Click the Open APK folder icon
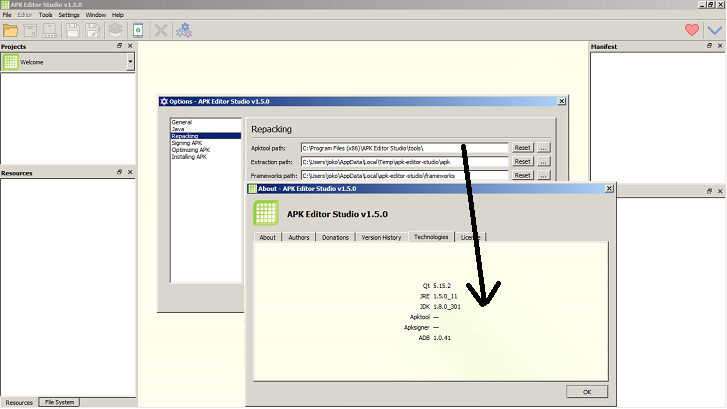Screen dimensions: 727x409 tap(10, 31)
